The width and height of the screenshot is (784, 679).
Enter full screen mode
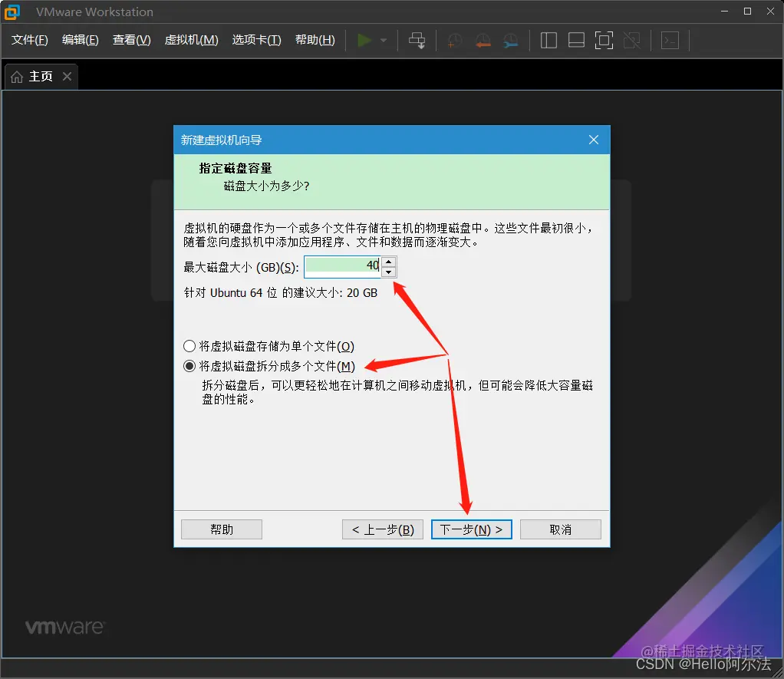604,40
